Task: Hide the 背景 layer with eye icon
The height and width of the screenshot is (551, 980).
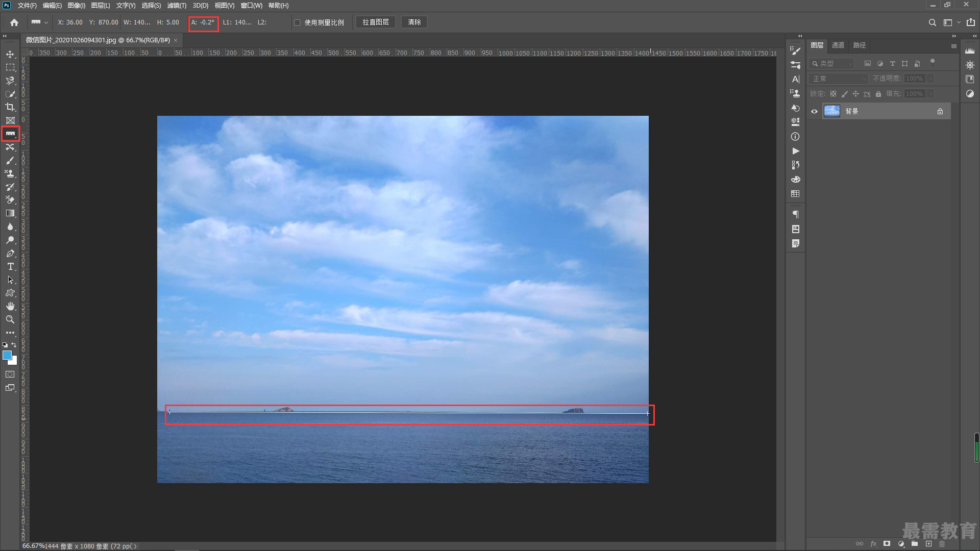Action: coord(814,111)
